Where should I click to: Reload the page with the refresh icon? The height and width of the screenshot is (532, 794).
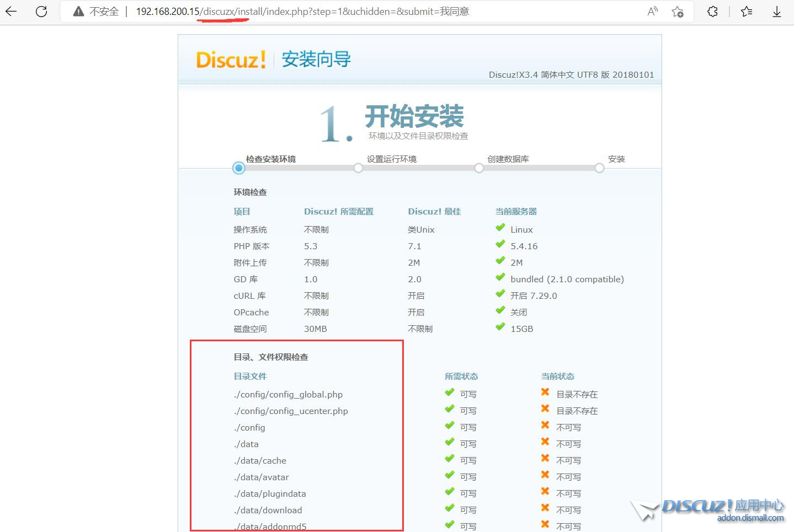pyautogui.click(x=41, y=12)
